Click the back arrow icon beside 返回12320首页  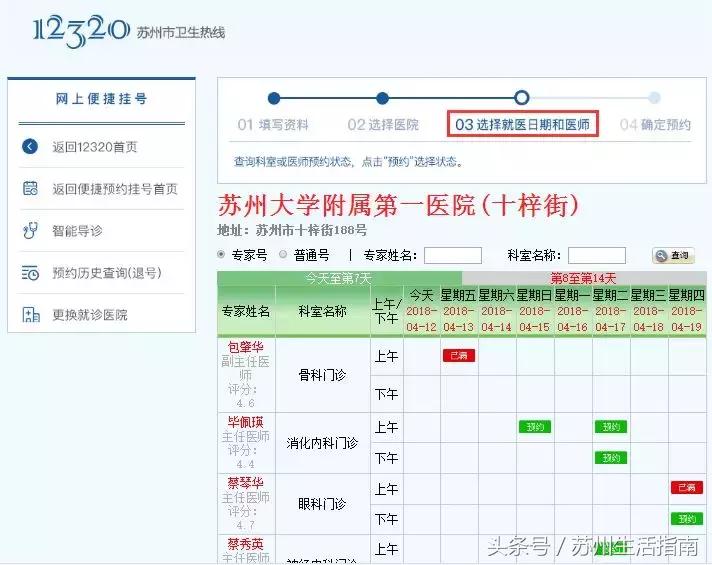pos(30,147)
